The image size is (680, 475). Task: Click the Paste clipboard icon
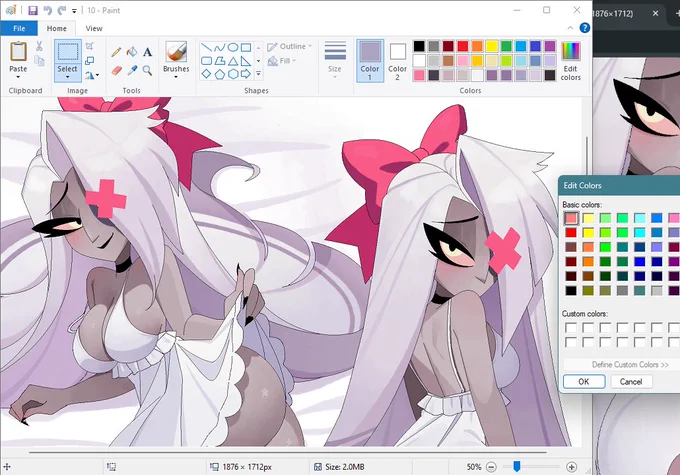pos(18,51)
